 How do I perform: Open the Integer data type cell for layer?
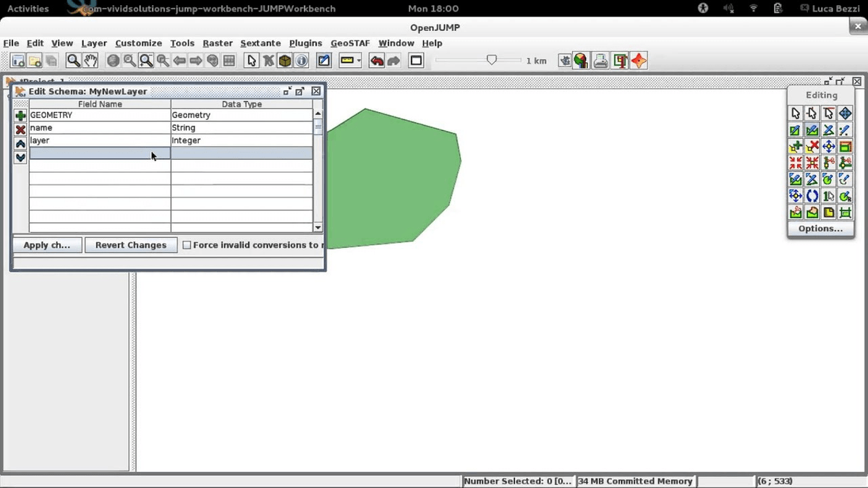click(x=242, y=140)
